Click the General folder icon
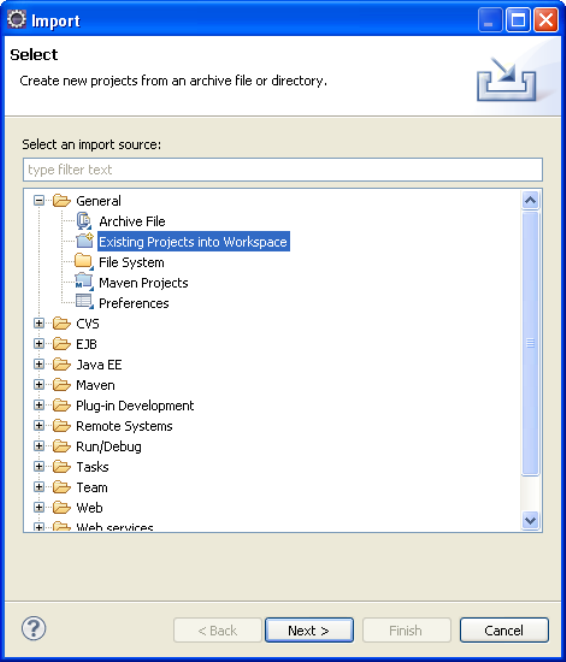 62,201
